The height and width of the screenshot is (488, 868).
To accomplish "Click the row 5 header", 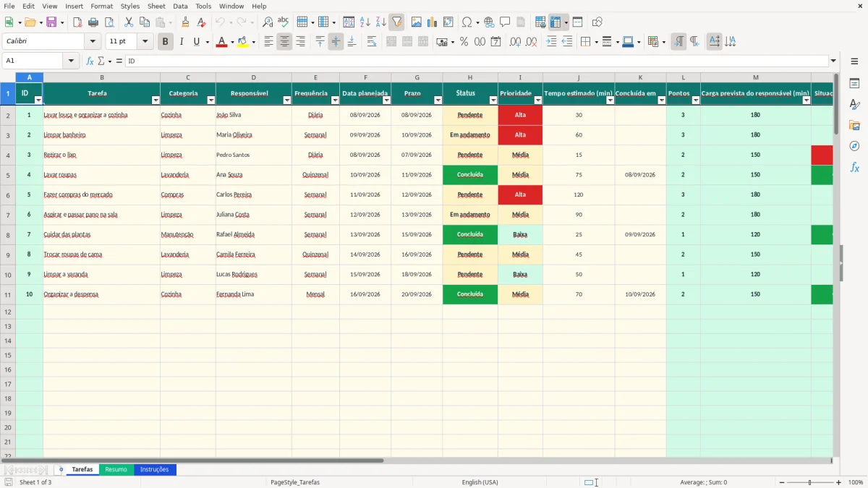I will 8,175.
